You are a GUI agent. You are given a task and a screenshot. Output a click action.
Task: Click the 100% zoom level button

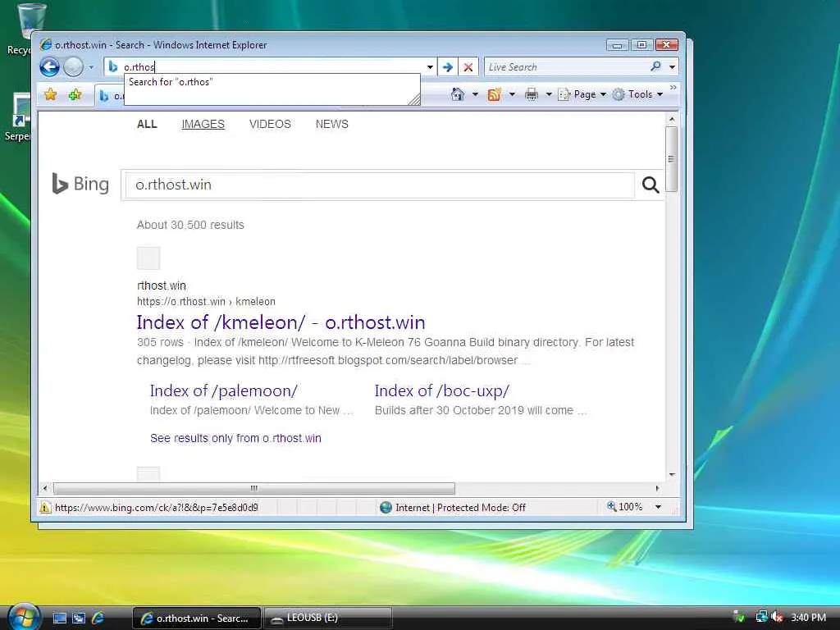(624, 507)
